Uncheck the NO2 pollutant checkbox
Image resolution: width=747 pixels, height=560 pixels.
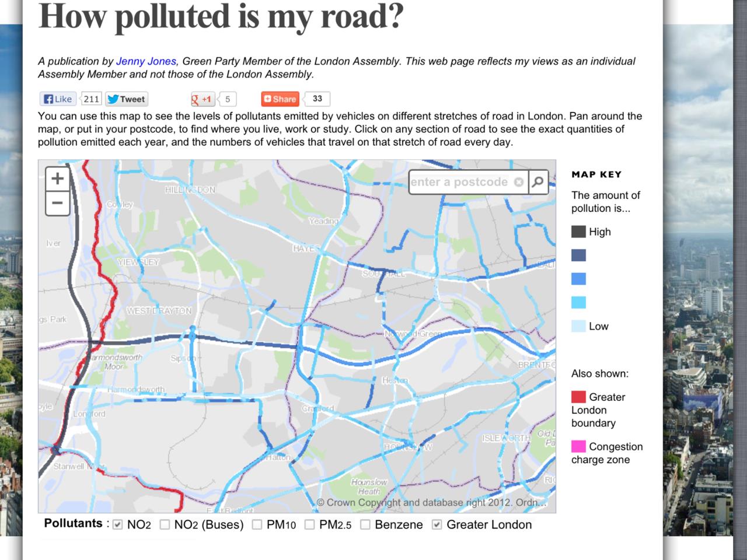[118, 524]
